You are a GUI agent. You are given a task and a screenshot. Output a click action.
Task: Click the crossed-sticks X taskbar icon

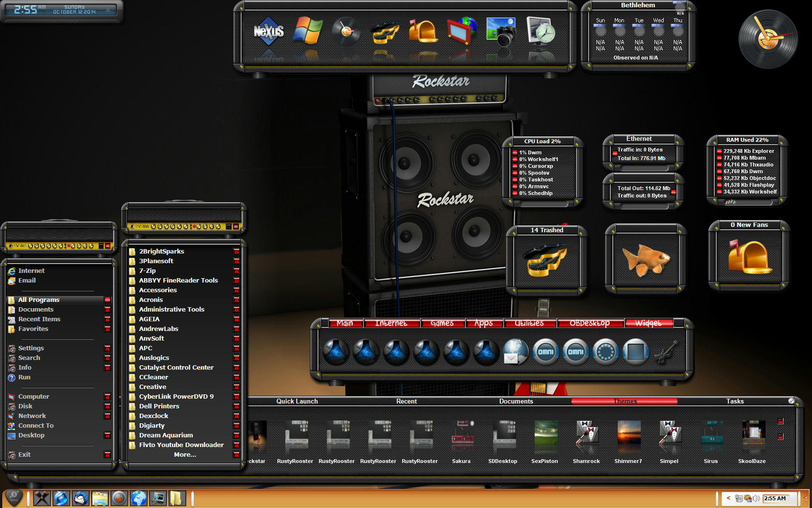click(x=42, y=498)
